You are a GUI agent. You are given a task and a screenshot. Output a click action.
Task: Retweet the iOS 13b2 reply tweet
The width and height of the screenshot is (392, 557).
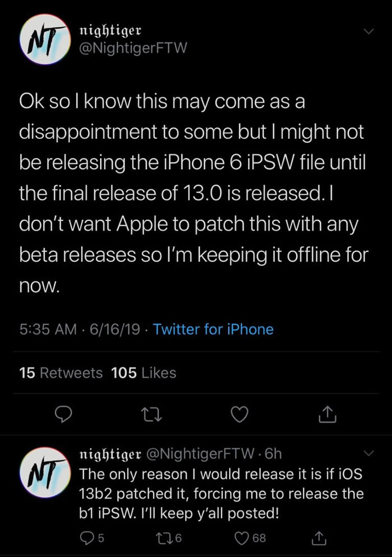pyautogui.click(x=166, y=538)
